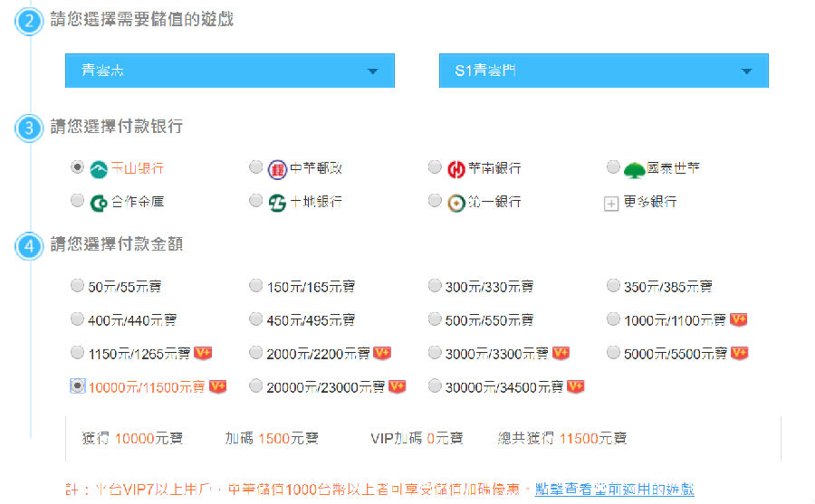Select the 中華郵政 radio button
Viewport: 815px width, 504px height.
pos(256,167)
